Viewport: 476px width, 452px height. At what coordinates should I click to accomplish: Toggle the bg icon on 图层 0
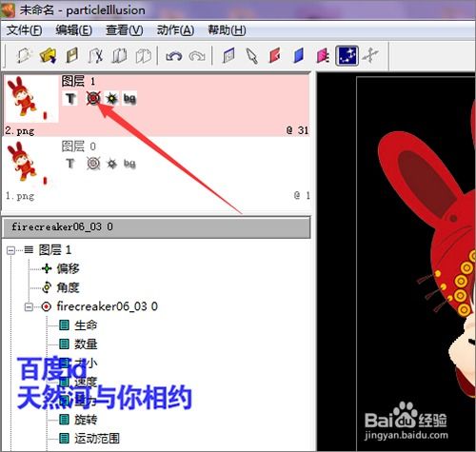point(129,164)
